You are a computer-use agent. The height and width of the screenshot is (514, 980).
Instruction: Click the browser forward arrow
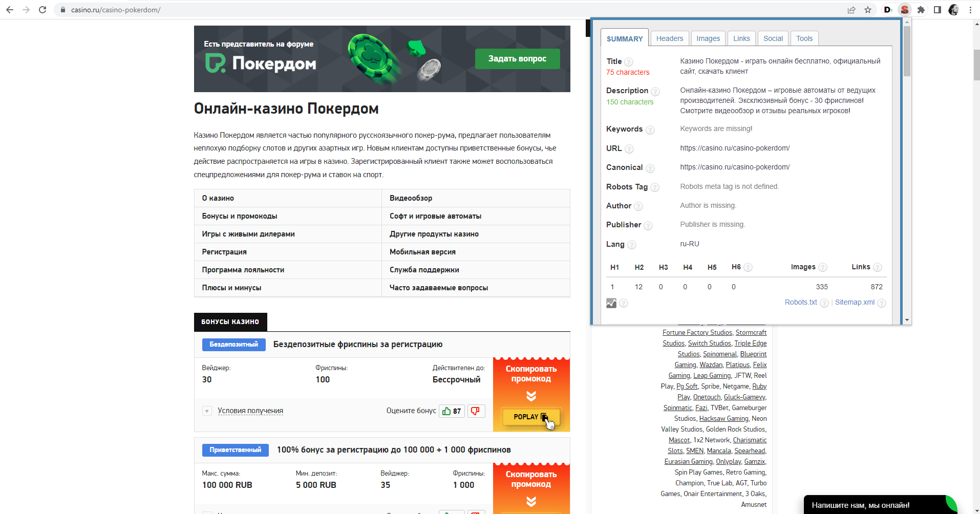[26, 10]
